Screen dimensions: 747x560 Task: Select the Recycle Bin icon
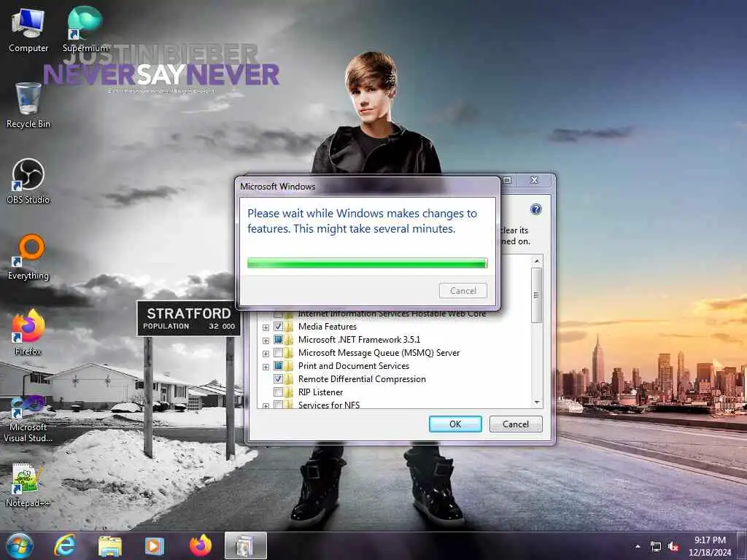28,105
